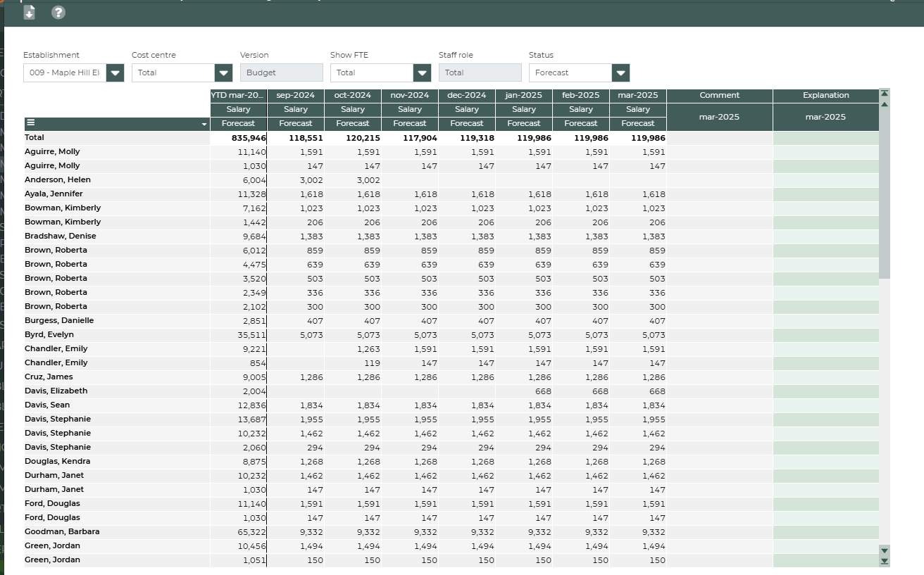The image size is (924, 575).
Task: Click the export download icon
Action: (x=29, y=12)
